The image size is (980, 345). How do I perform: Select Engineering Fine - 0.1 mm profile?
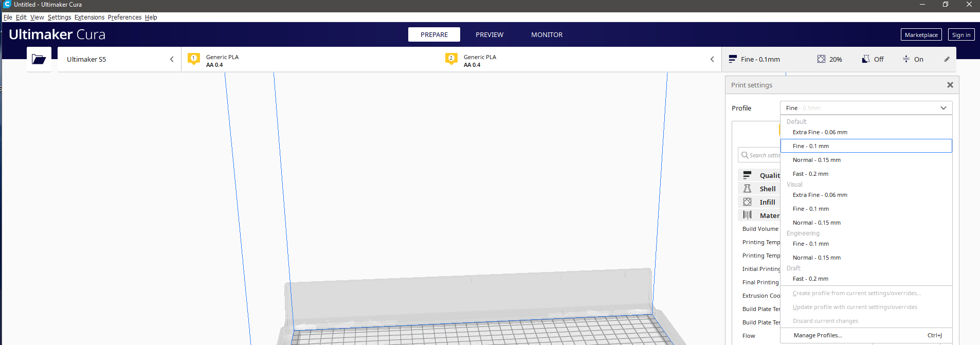click(866, 244)
